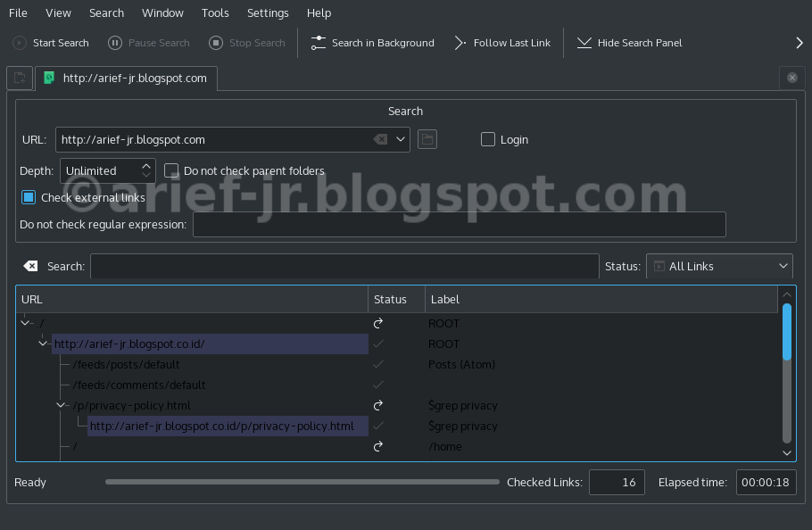Click Follow Last Link

click(x=502, y=43)
